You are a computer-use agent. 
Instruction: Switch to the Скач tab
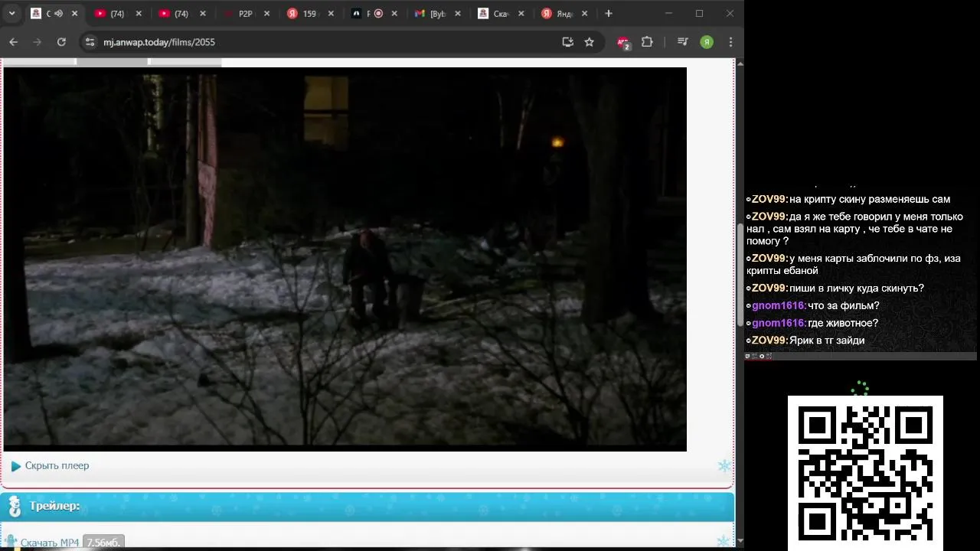click(501, 14)
